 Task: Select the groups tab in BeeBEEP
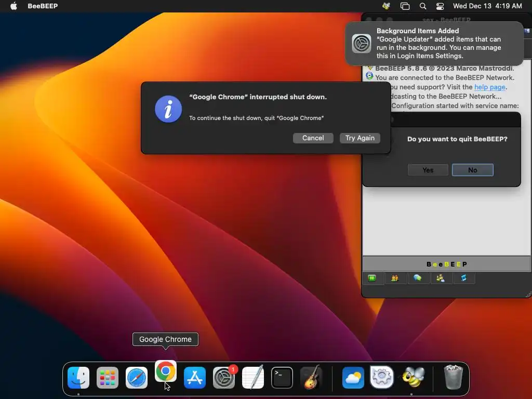coord(395,278)
